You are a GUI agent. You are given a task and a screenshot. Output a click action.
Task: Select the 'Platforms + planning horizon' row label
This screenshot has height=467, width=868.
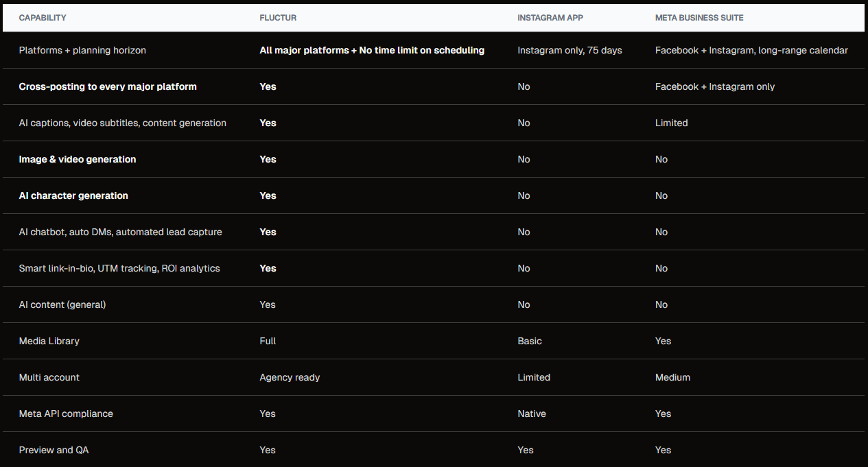point(82,50)
